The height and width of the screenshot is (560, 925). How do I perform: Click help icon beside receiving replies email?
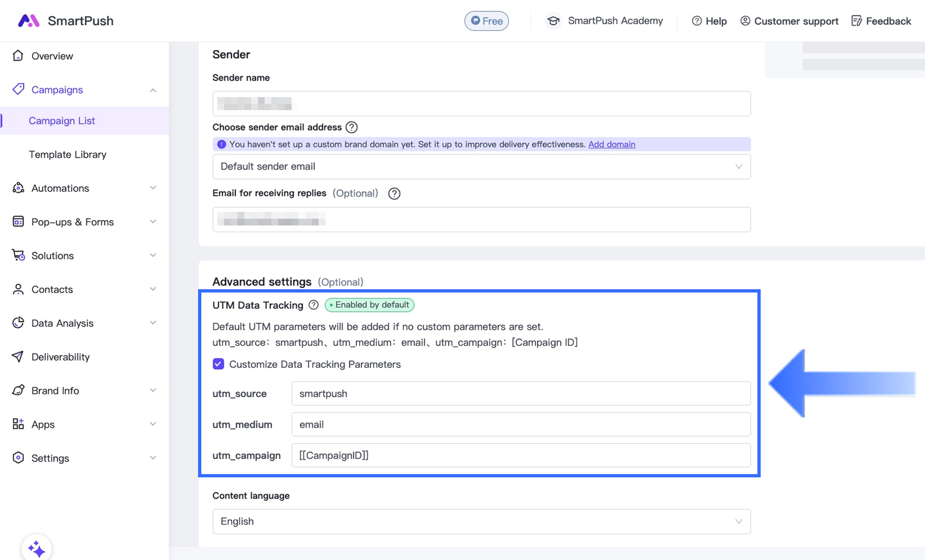coord(394,194)
